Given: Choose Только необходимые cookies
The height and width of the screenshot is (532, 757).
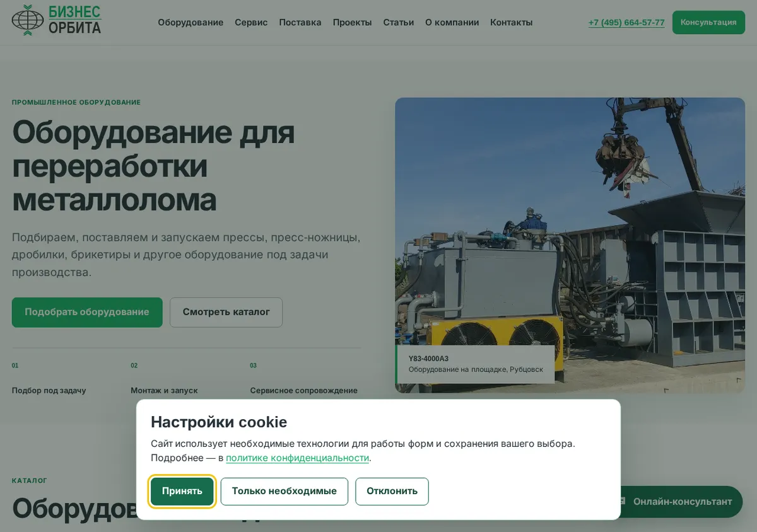Looking at the screenshot, I should [285, 491].
